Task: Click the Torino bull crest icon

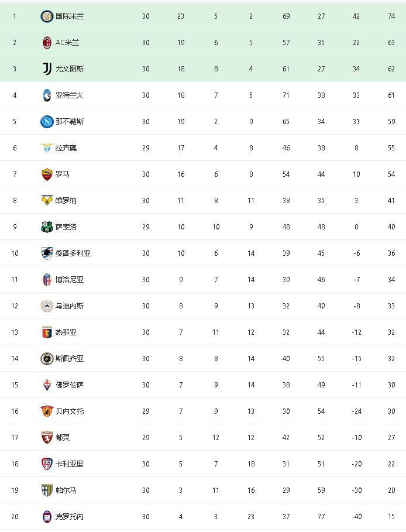Action: pyautogui.click(x=47, y=438)
